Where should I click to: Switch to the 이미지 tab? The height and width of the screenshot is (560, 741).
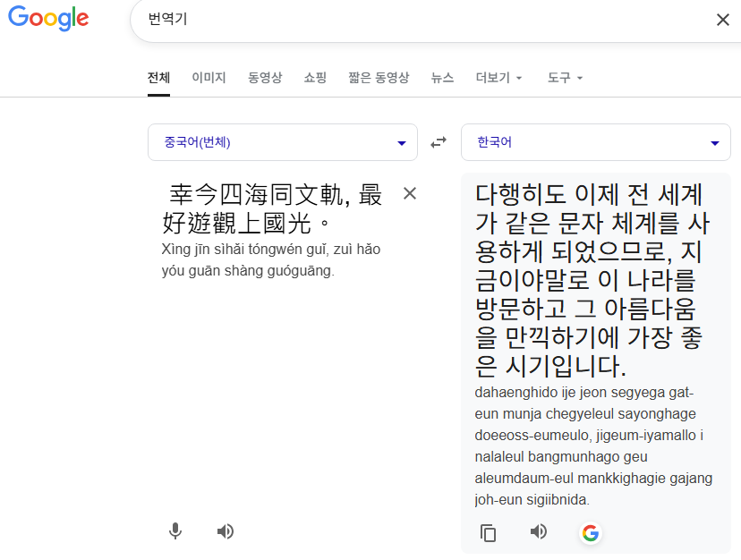[x=209, y=78]
